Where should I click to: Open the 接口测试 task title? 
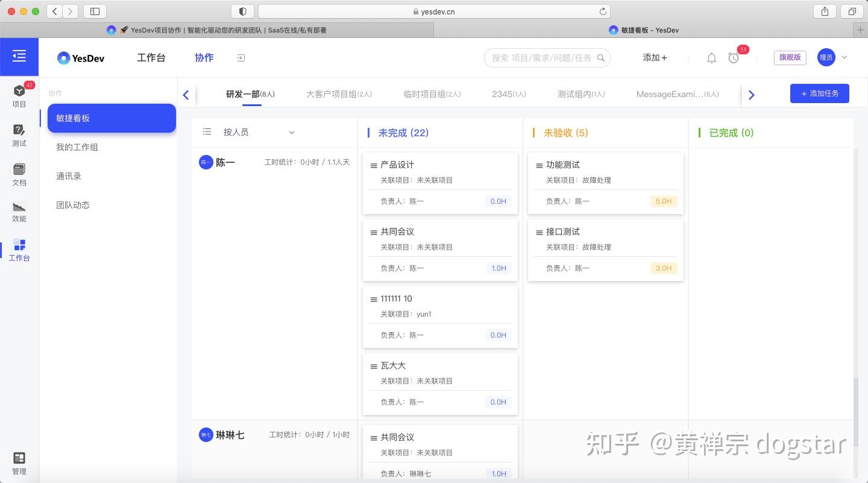[x=563, y=232]
